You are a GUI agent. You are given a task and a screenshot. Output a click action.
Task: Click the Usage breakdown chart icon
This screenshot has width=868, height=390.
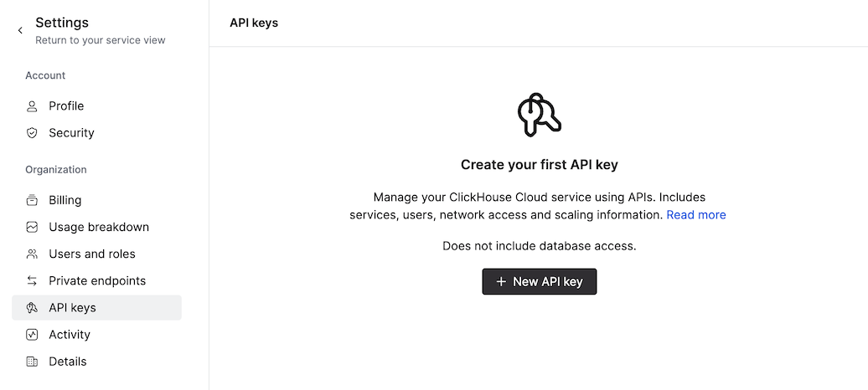point(32,227)
